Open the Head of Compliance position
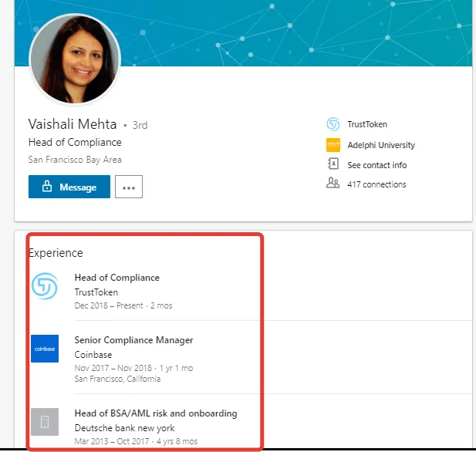Screen dimensions: 476x452 coord(116,278)
